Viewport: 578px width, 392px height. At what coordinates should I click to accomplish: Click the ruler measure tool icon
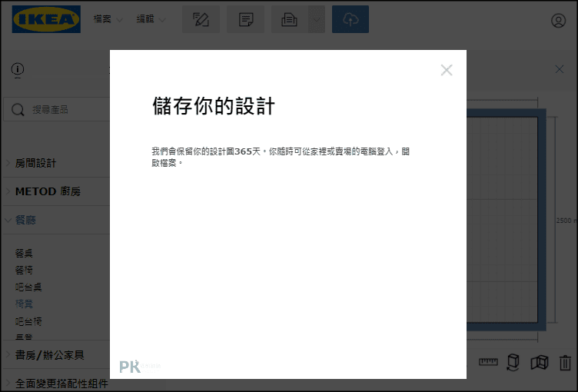(x=488, y=362)
